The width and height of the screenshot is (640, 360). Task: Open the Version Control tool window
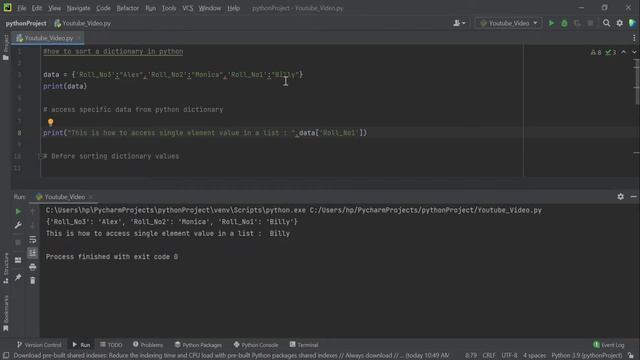click(x=39, y=345)
